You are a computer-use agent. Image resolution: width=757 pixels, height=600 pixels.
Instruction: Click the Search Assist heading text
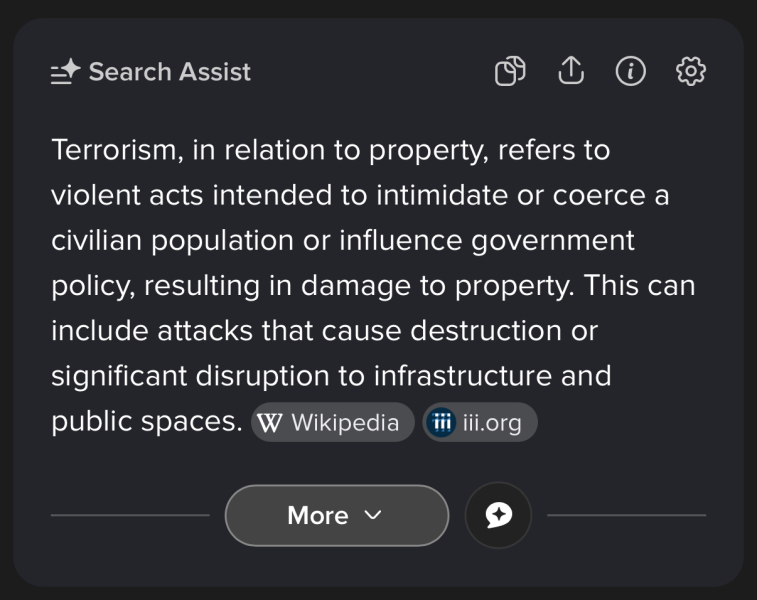click(170, 72)
